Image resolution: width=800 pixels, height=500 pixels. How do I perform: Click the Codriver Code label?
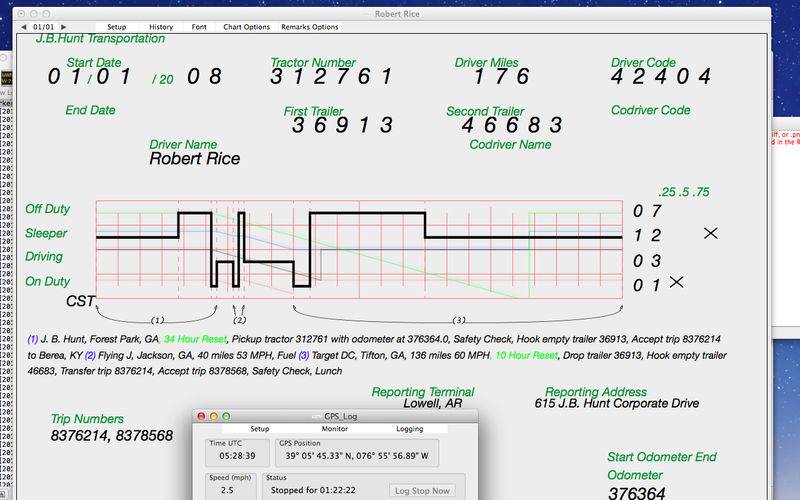651,110
